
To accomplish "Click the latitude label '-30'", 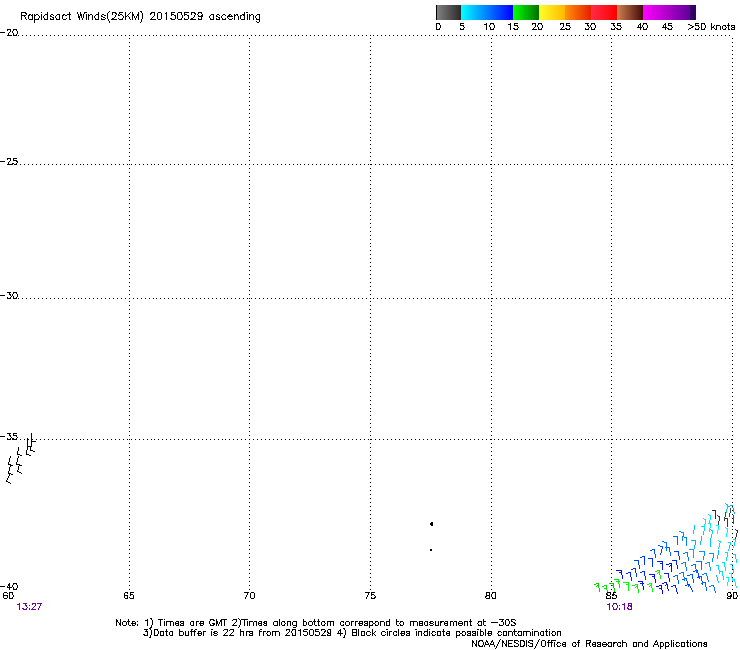I will 9,295.
